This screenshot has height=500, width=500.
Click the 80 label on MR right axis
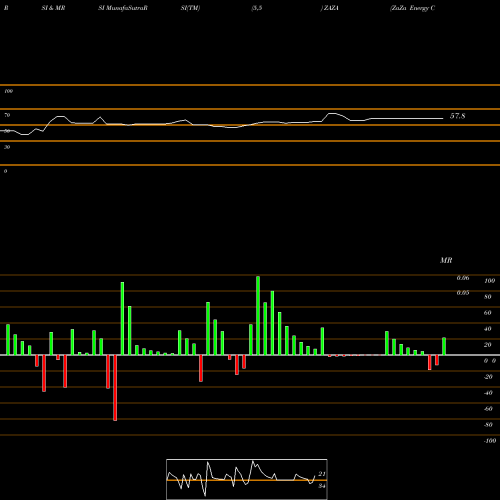tap(488, 297)
